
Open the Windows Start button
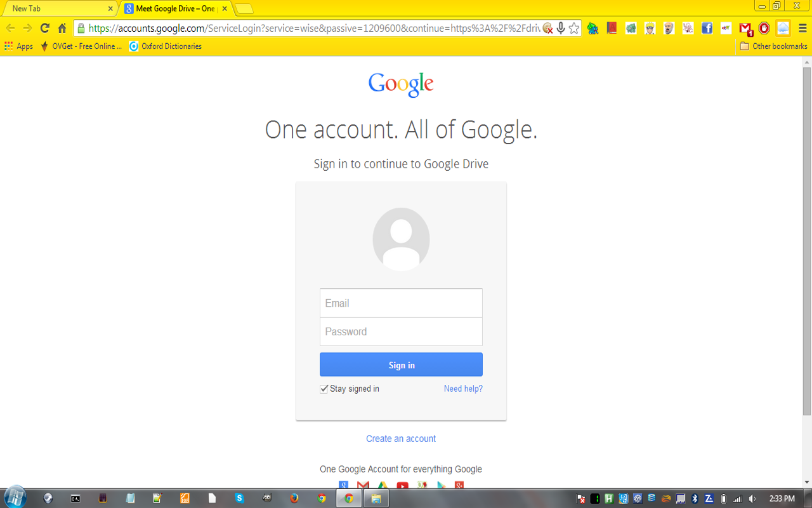coord(15,497)
